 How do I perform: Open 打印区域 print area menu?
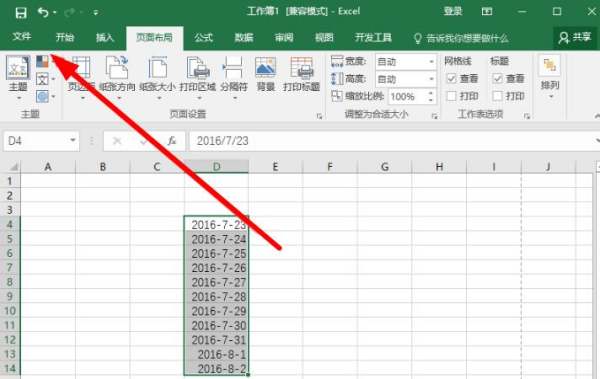(198, 78)
